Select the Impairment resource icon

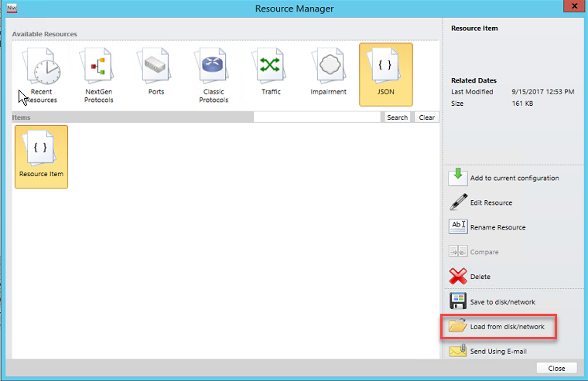(330, 71)
